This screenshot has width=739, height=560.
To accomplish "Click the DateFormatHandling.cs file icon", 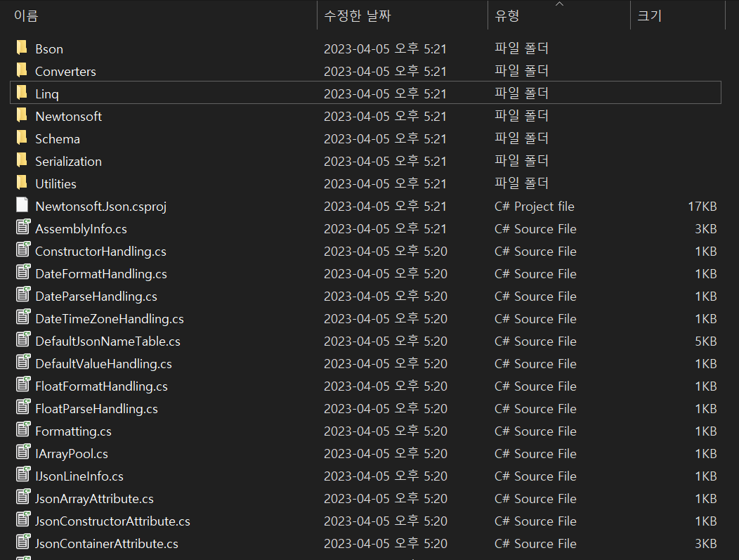I will pos(23,272).
